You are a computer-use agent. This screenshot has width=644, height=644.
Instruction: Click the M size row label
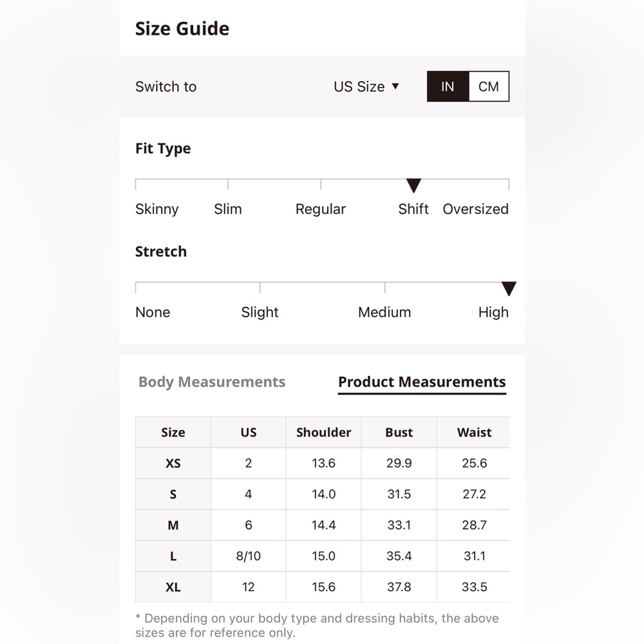173,525
